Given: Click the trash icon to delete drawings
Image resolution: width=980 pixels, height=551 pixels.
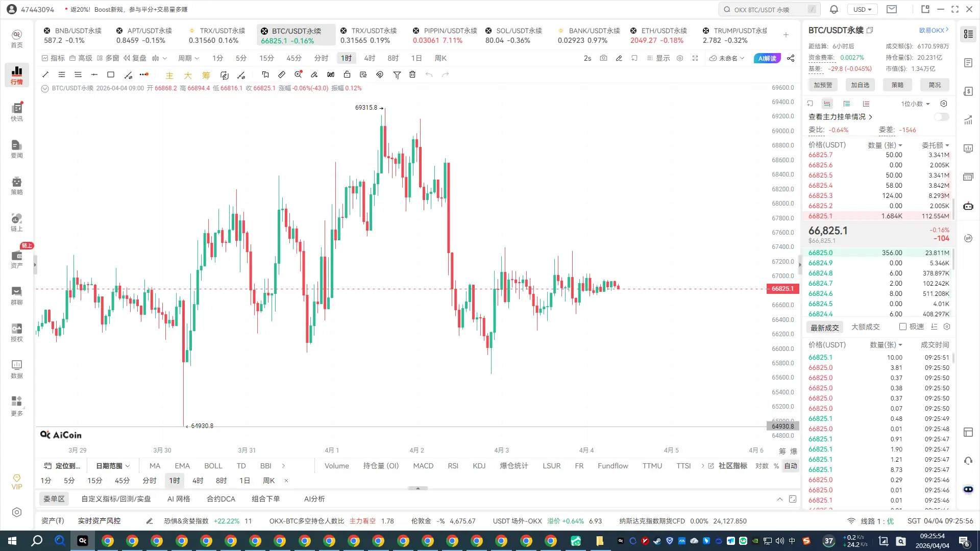Looking at the screenshot, I should point(412,75).
